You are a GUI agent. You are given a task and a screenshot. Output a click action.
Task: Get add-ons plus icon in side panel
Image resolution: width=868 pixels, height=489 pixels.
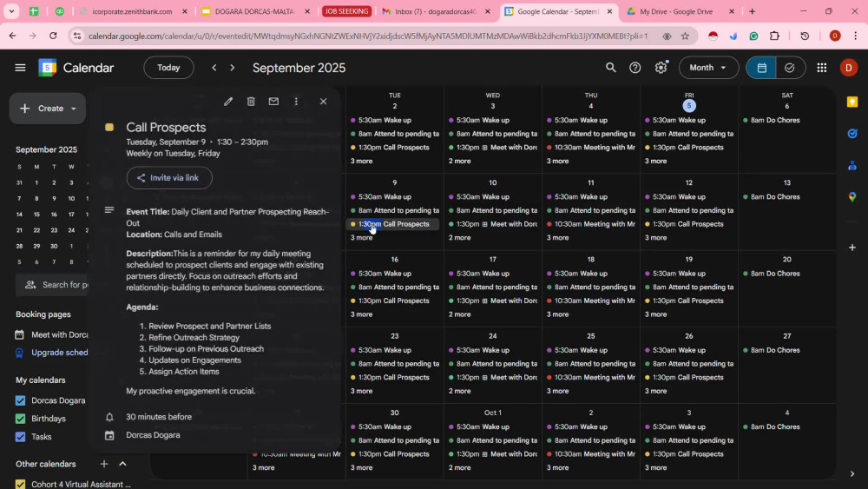[852, 248]
